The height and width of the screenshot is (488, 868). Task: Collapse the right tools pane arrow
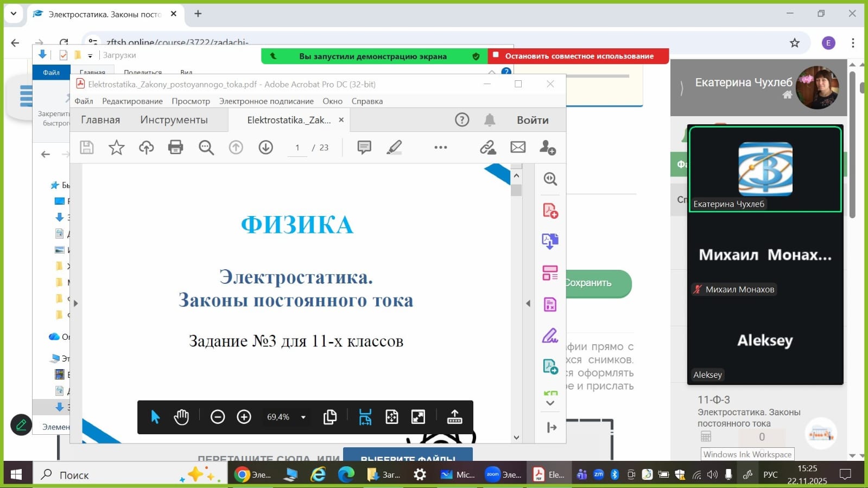528,303
